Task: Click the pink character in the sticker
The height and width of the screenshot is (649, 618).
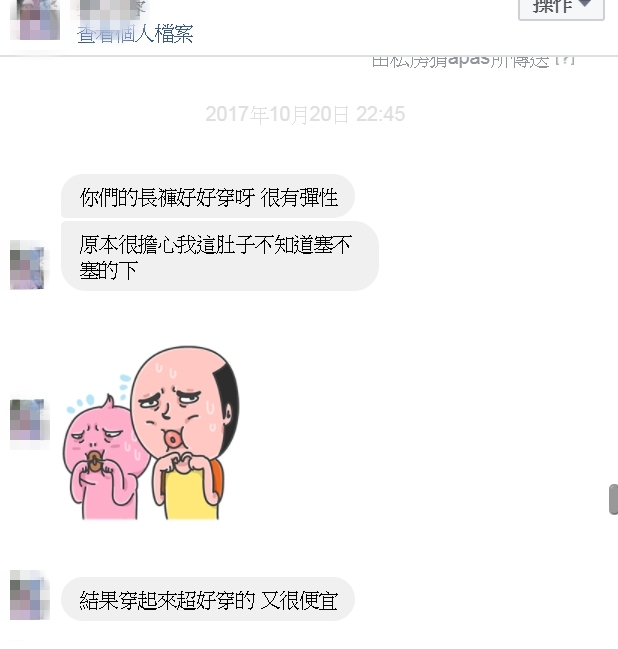Action: click(103, 457)
